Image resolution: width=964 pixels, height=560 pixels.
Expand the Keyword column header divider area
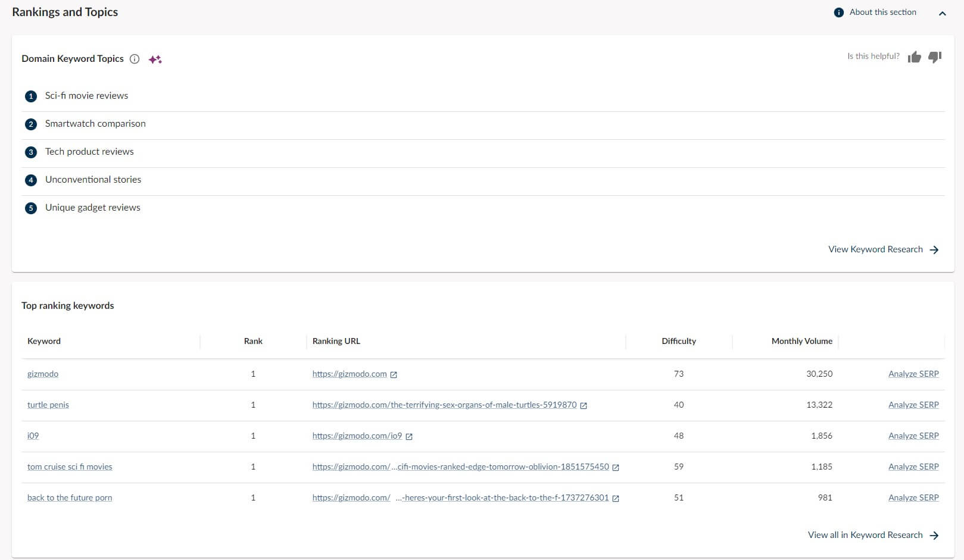coord(201,341)
